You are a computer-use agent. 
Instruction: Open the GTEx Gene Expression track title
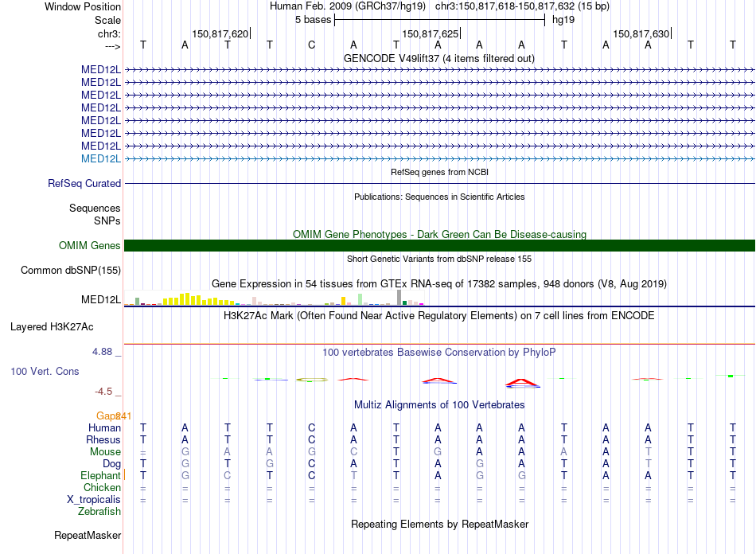point(439,283)
